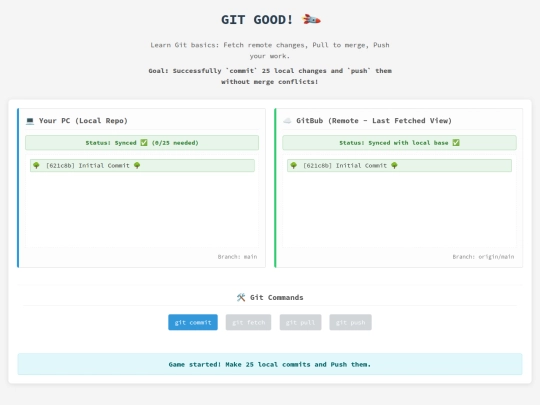Click the green checkmark in local Synced status

click(144, 143)
